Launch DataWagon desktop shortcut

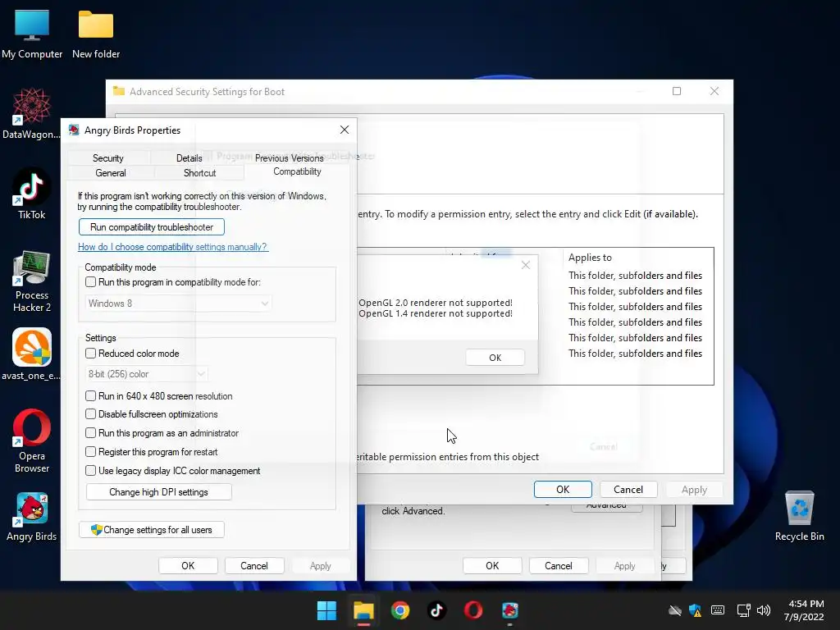pyautogui.click(x=32, y=113)
